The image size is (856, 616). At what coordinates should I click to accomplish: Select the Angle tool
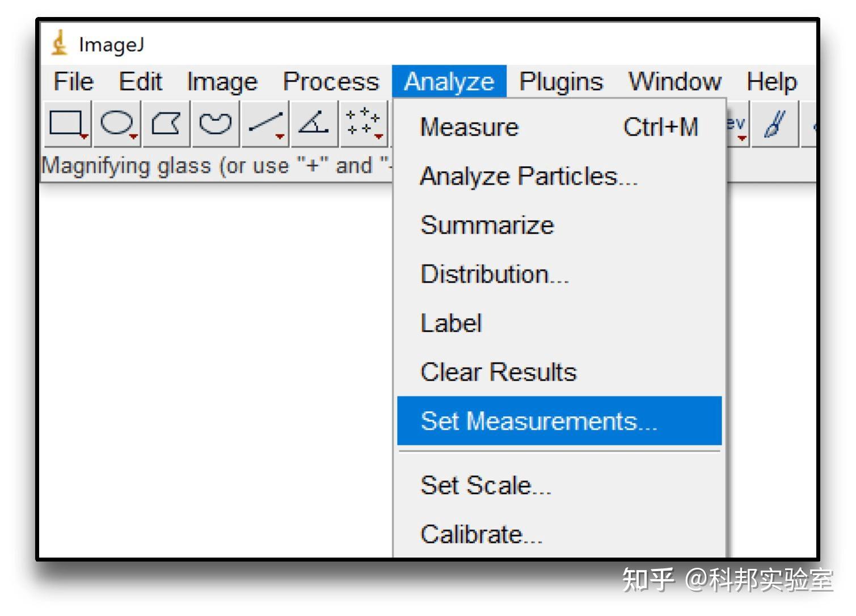(314, 123)
